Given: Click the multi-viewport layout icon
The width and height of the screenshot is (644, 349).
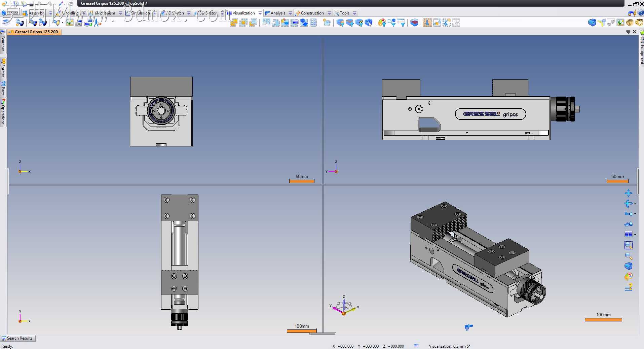Looking at the screenshot, I should click(x=628, y=234).
